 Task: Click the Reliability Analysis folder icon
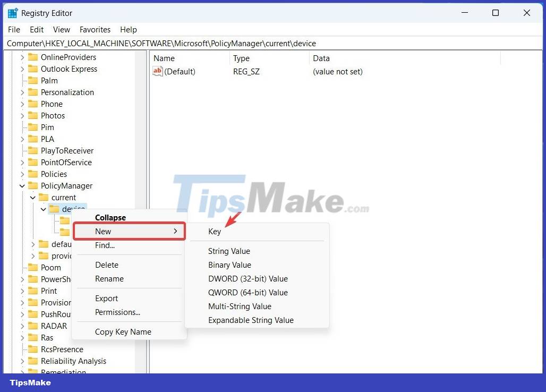point(33,361)
